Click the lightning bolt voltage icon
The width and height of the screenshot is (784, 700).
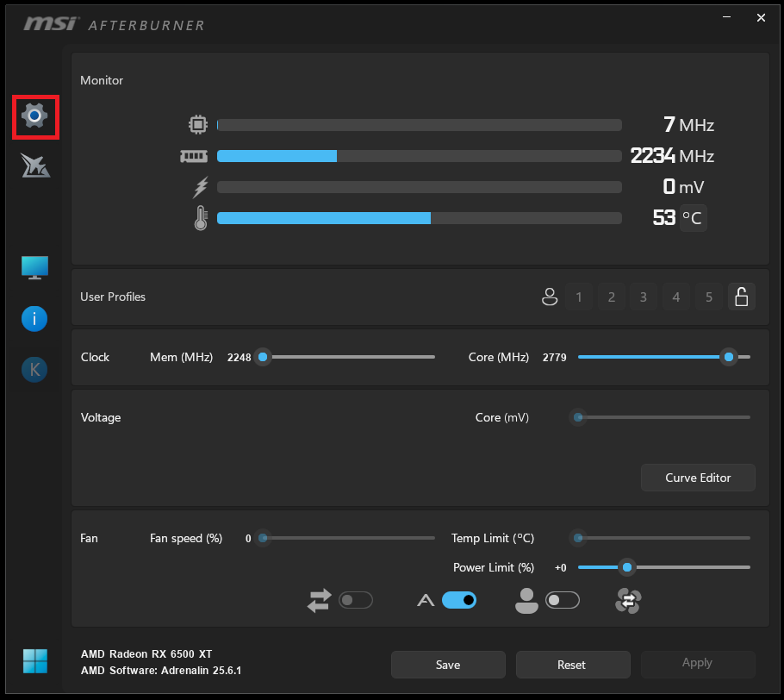(201, 187)
